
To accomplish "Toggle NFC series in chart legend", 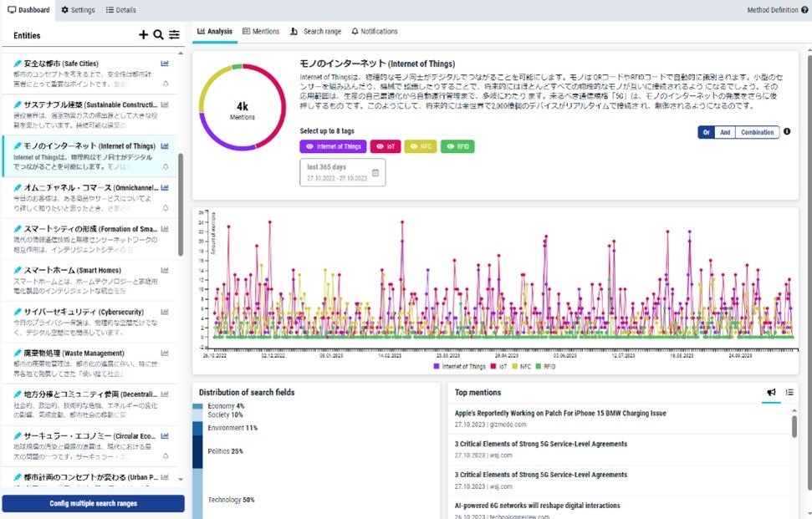I will 522,366.
